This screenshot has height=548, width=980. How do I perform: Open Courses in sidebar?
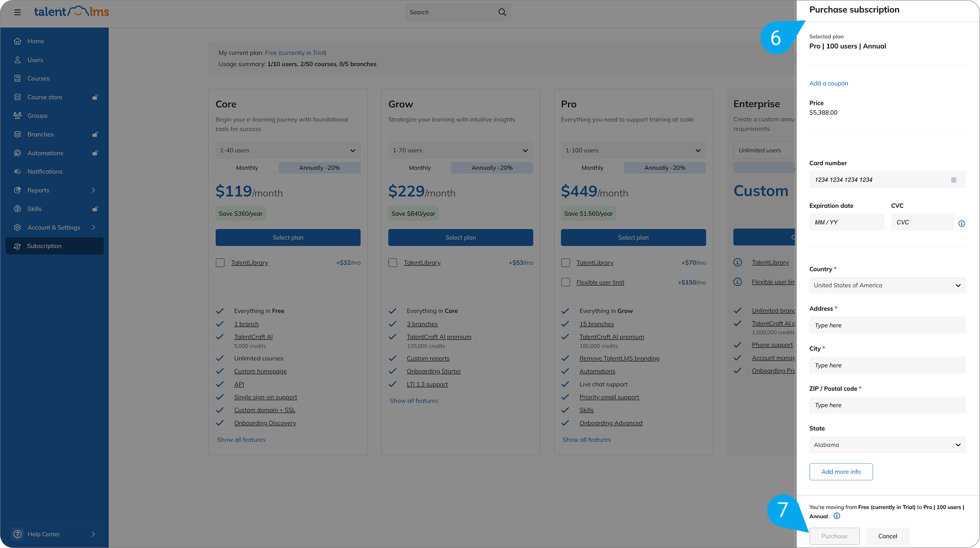[x=54, y=78]
